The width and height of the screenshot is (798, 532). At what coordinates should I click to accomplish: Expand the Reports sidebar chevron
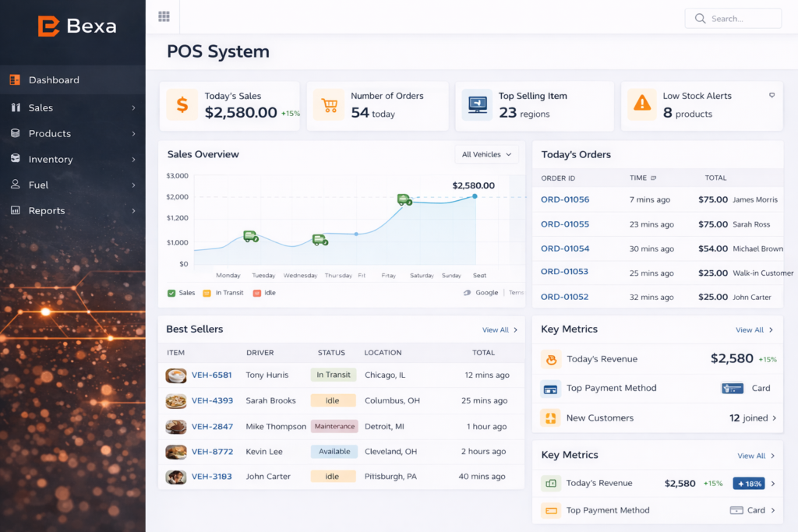pos(133,211)
